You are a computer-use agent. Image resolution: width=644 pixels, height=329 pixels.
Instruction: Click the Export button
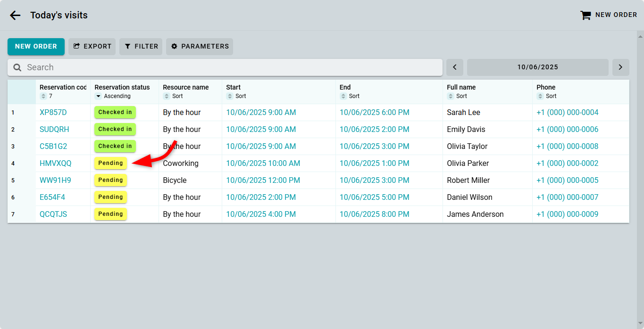point(92,47)
